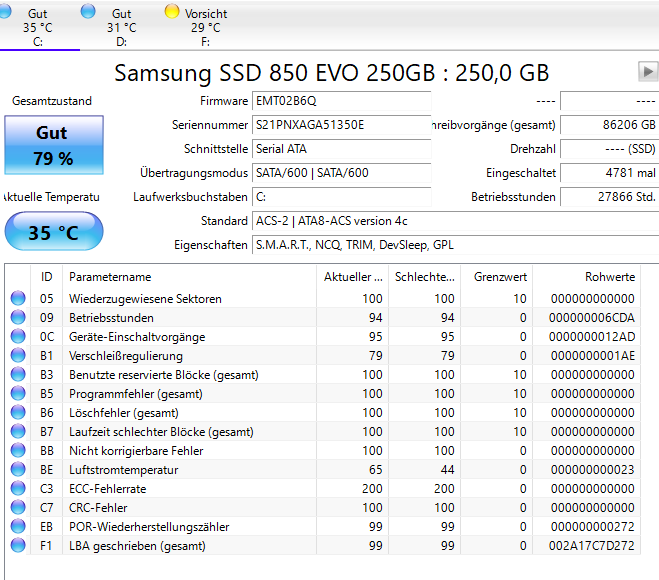
Task: Open the F: drive tab marked Vorsicht
Action: (x=206, y=27)
